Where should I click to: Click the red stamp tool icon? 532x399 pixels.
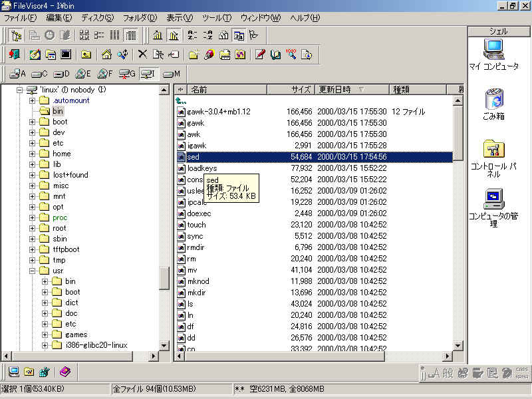point(209,55)
